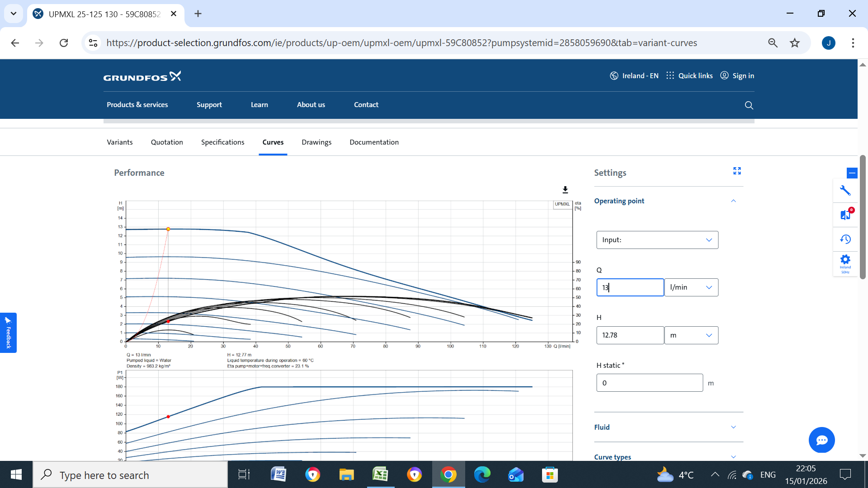Click the site search magnifier icon
868x488 pixels.
(x=749, y=105)
